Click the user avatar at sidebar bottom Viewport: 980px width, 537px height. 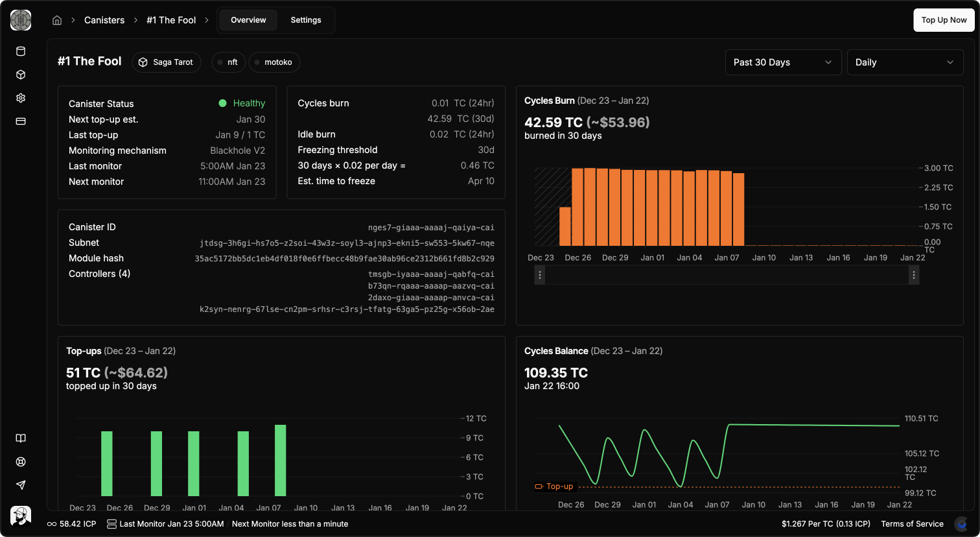tap(20, 516)
